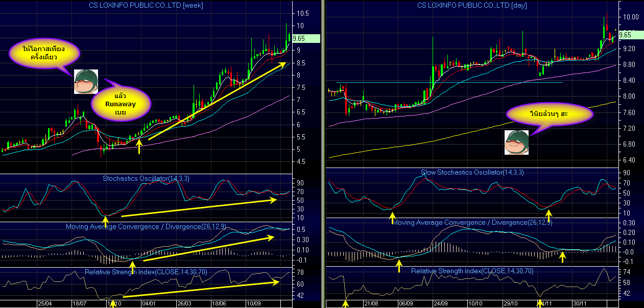
Task: Click the 7.20 price level on daily axis
Action: pyautogui.click(x=630, y=129)
